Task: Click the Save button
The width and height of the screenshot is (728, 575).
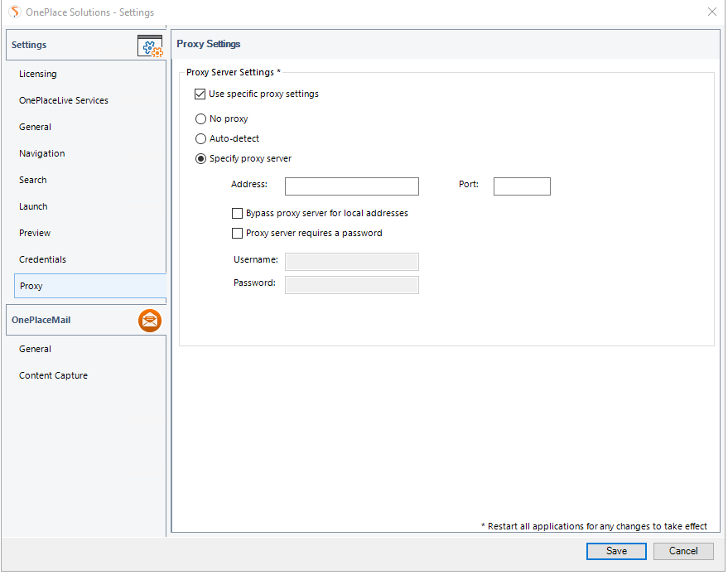Action: [x=617, y=552]
